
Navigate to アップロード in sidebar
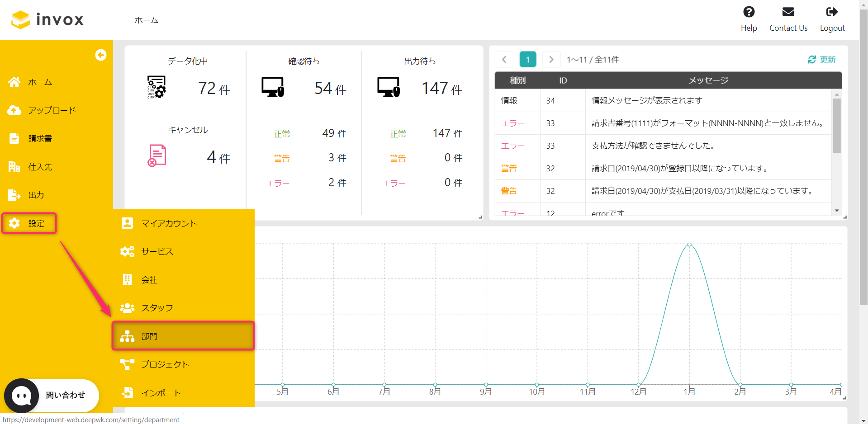[52, 110]
